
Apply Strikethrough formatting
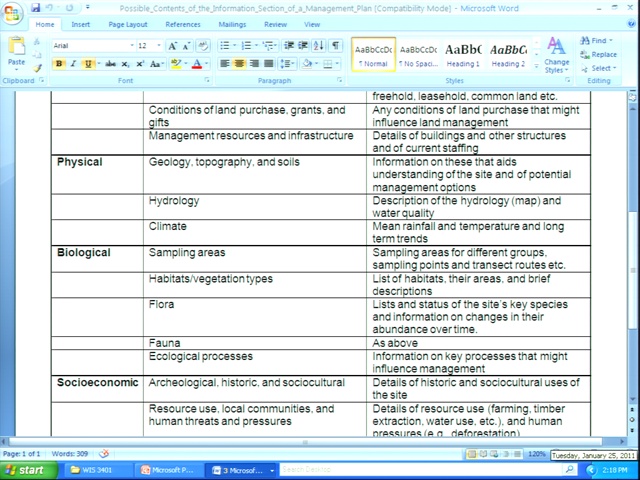(110, 64)
